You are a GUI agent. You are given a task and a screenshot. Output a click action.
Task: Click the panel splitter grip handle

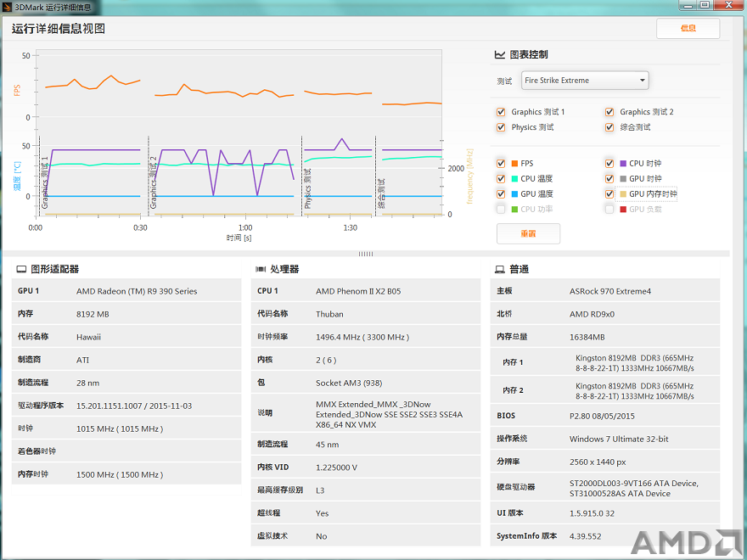(366, 254)
